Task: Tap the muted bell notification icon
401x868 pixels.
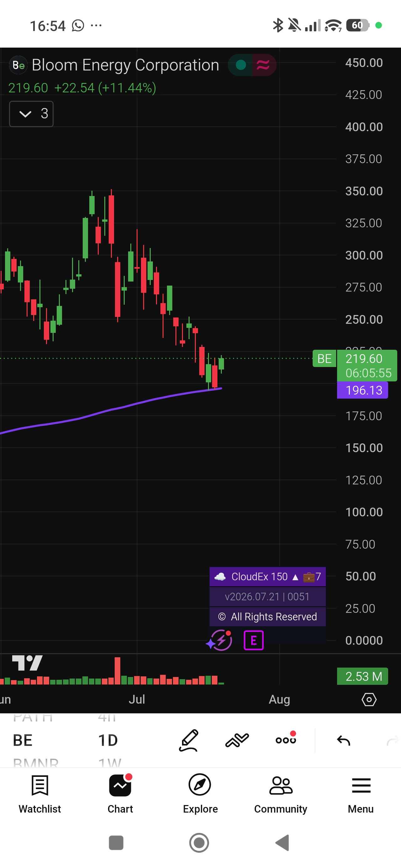Action: click(294, 25)
